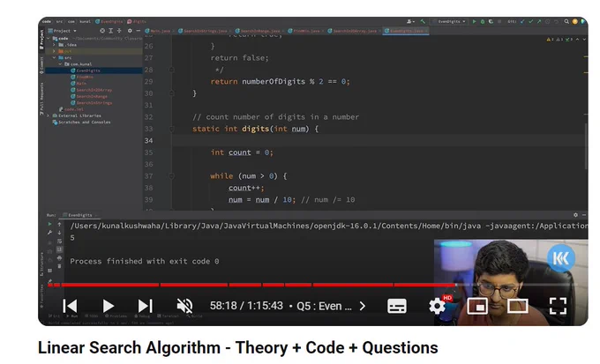Click the Git push arrow

[539, 21]
